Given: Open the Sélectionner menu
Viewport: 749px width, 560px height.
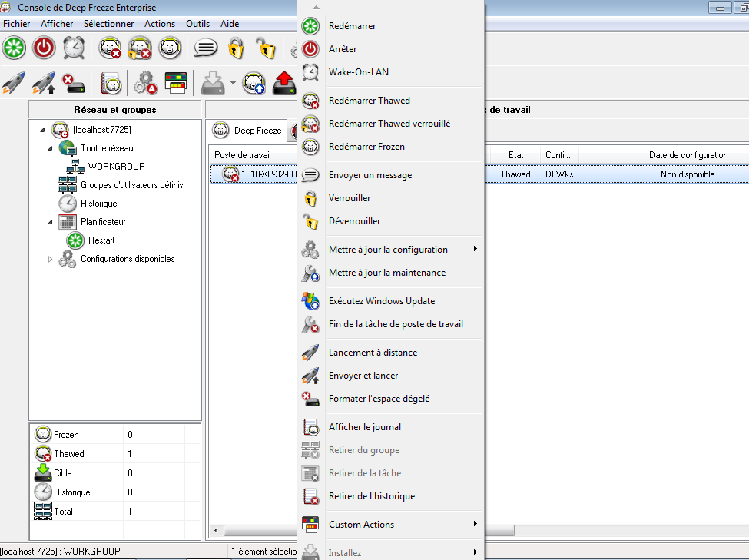Looking at the screenshot, I should (x=108, y=23).
